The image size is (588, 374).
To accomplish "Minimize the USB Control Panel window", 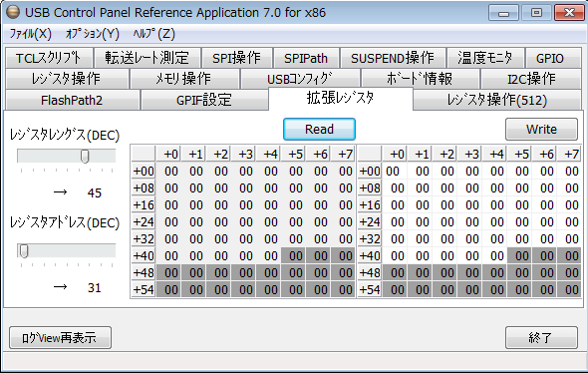I will click(x=503, y=13).
